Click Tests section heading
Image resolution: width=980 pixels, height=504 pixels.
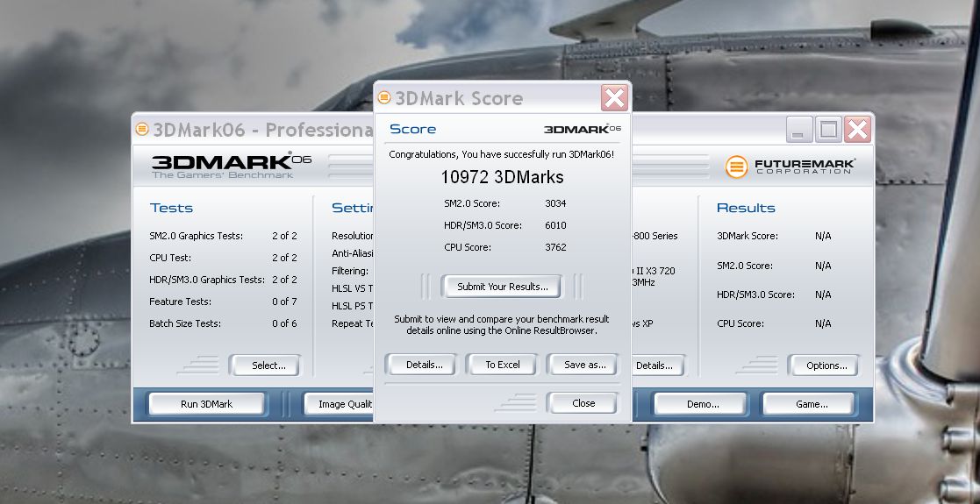coord(171,208)
